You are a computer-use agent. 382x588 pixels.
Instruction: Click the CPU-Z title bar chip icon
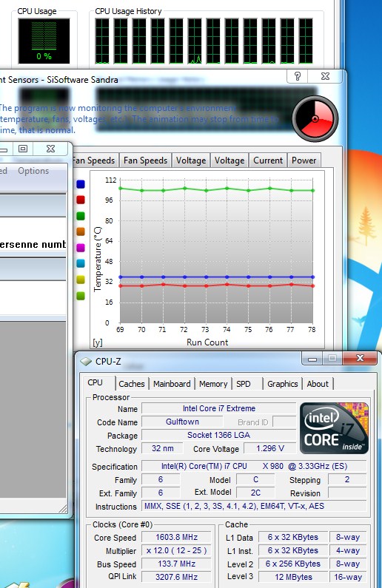coord(87,362)
